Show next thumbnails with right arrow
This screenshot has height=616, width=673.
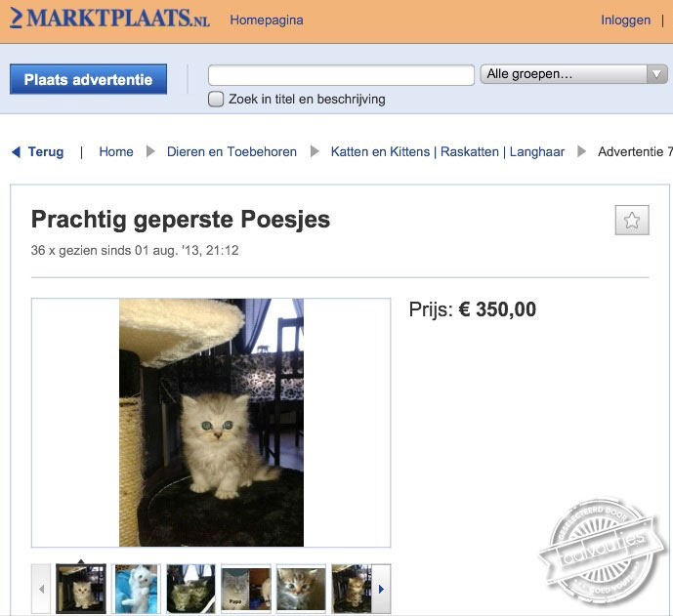pyautogui.click(x=381, y=589)
